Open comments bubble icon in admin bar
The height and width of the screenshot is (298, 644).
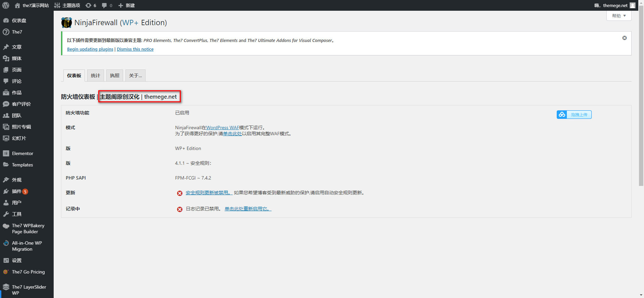104,5
